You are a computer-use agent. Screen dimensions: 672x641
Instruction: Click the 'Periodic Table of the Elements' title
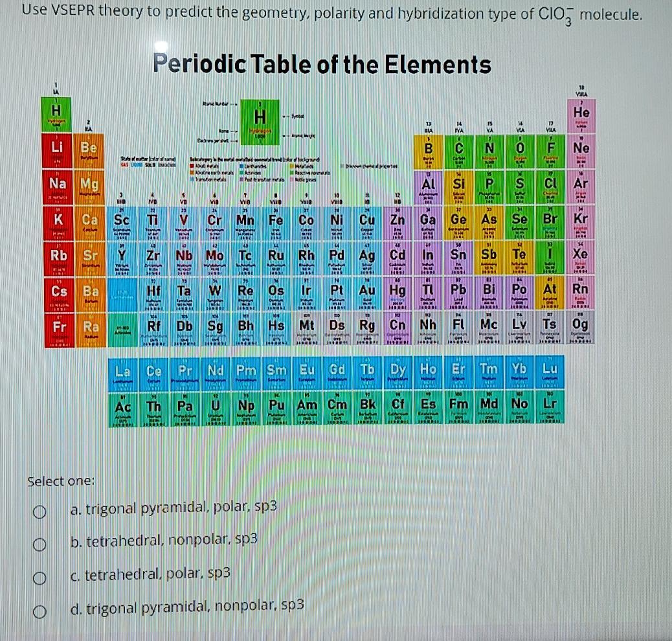322,64
